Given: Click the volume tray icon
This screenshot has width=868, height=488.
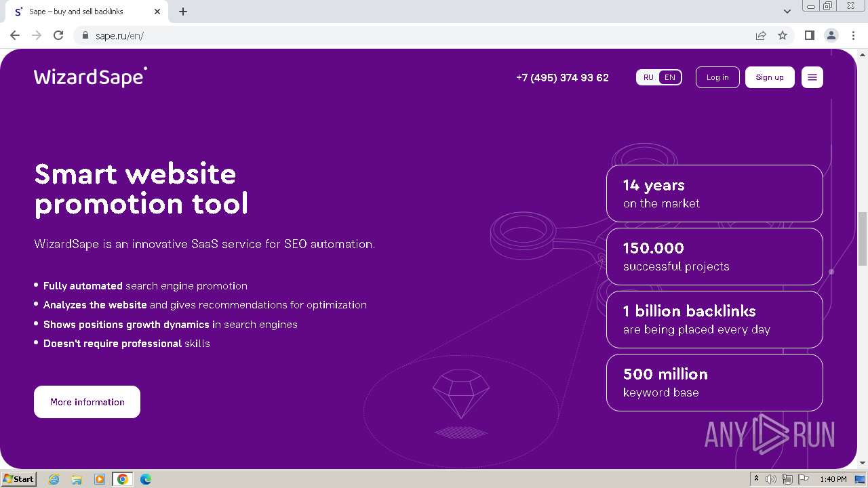Looking at the screenshot, I should click(770, 479).
